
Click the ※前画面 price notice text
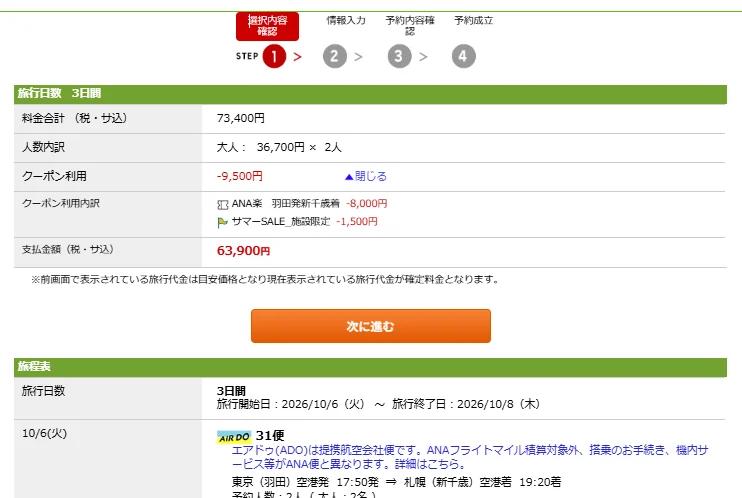(x=265, y=279)
